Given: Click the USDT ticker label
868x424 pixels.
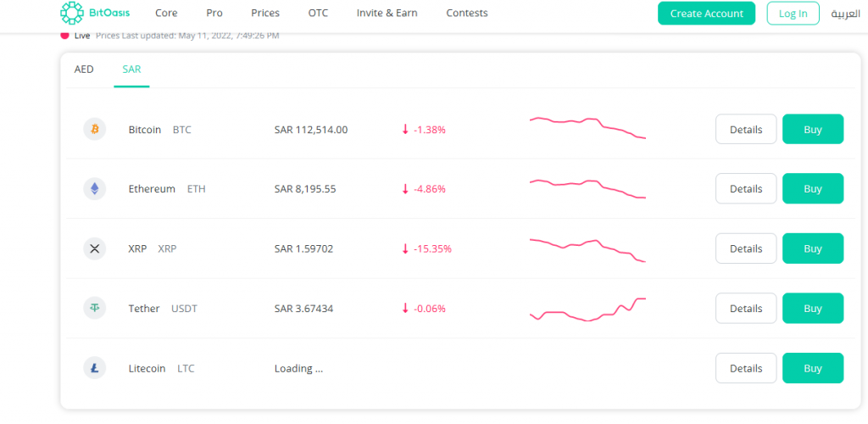Looking at the screenshot, I should click(184, 309).
